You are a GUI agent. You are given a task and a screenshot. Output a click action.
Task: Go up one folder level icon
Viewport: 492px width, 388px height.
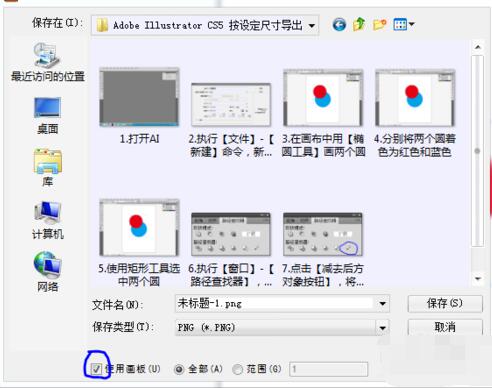tap(359, 24)
